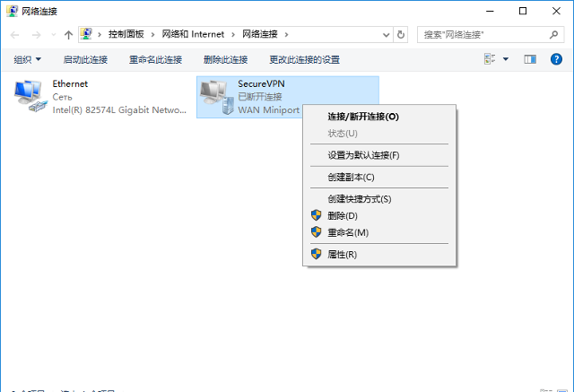Click the shield icon next to 删除(D)

[317, 215]
